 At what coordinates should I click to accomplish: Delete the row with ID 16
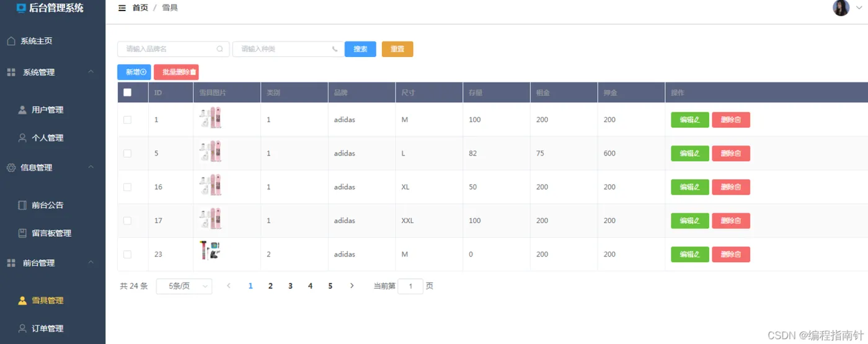click(x=731, y=187)
